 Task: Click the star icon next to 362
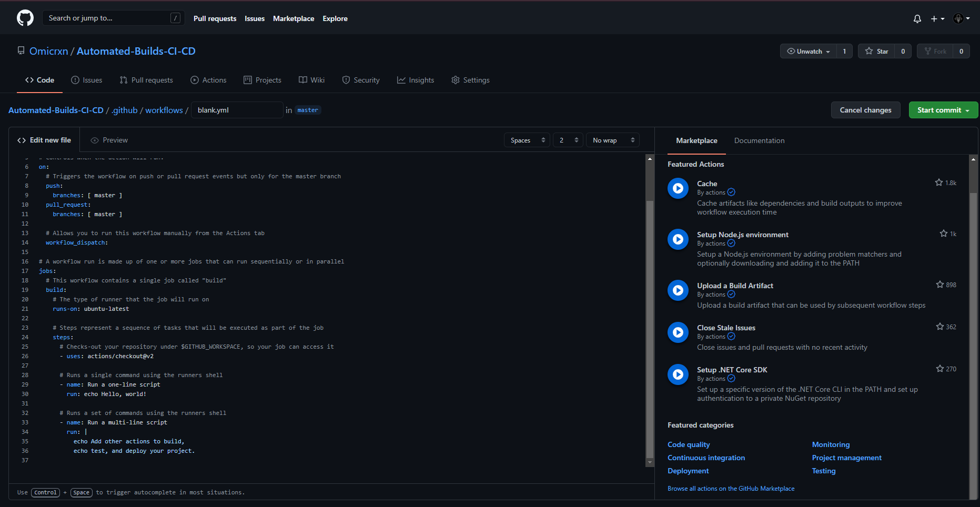[940, 327]
